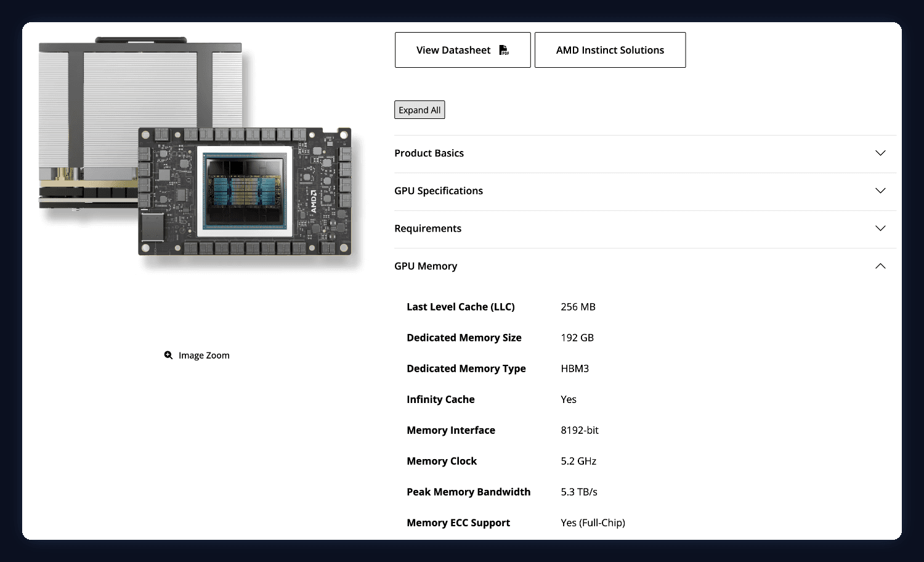Click the PDF icon on View Datasheet

click(504, 50)
